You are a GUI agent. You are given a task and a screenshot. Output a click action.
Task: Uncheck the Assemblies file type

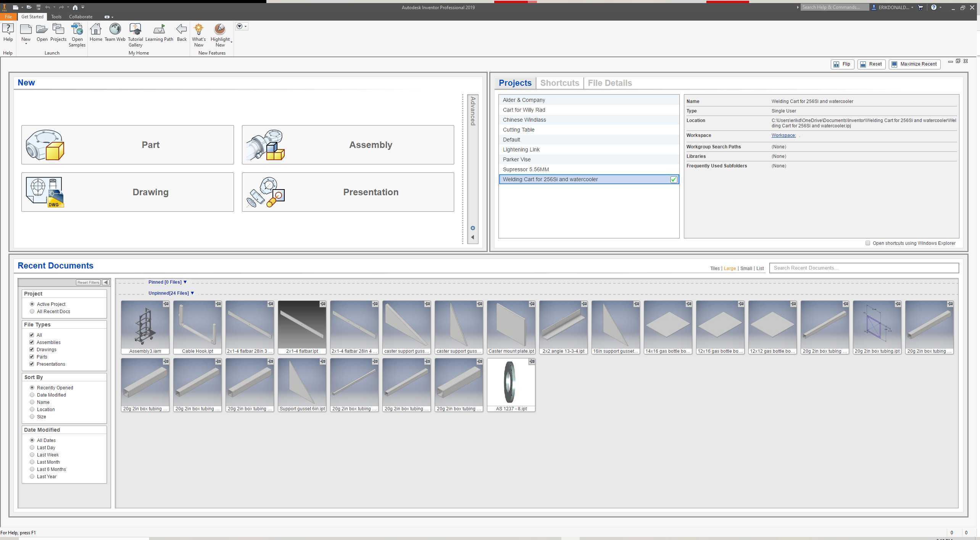click(x=32, y=342)
